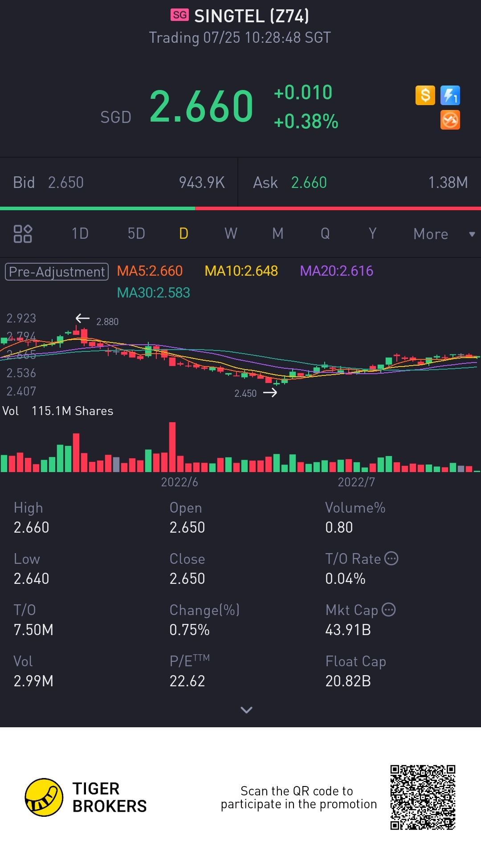Tap the blue lightning bolt icon
Screen dimensions: 481x868
(450, 95)
